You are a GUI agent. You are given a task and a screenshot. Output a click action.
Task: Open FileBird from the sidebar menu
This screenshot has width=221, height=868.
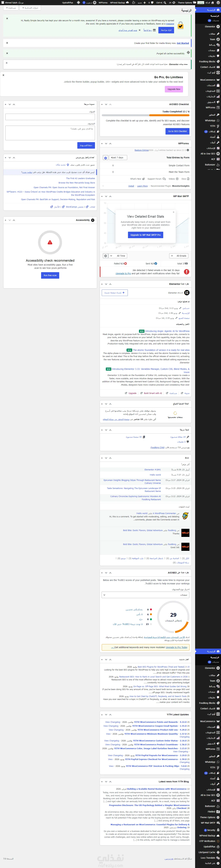(x=209, y=811)
